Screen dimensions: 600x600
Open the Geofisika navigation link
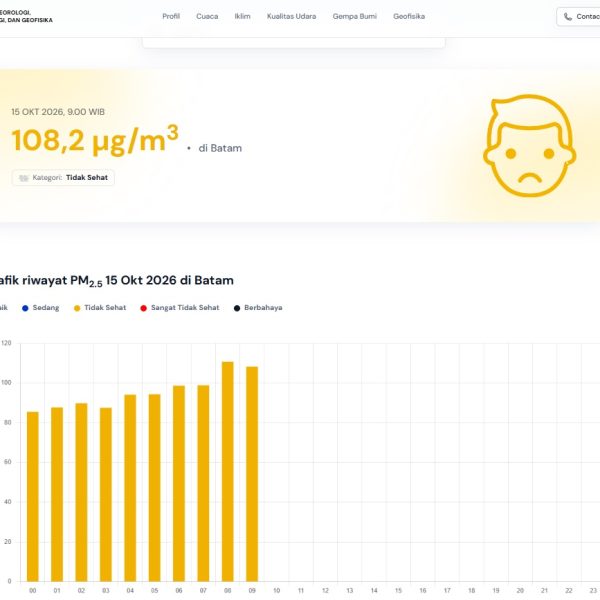click(x=409, y=16)
